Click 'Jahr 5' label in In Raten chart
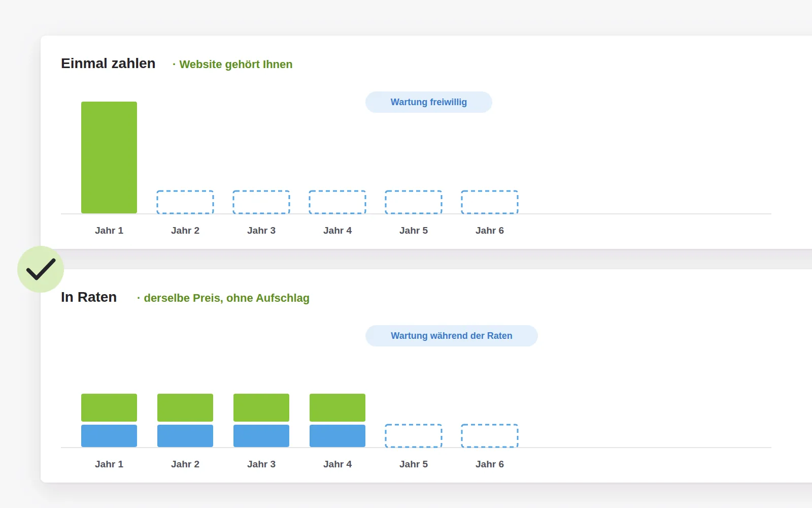 pyautogui.click(x=414, y=464)
